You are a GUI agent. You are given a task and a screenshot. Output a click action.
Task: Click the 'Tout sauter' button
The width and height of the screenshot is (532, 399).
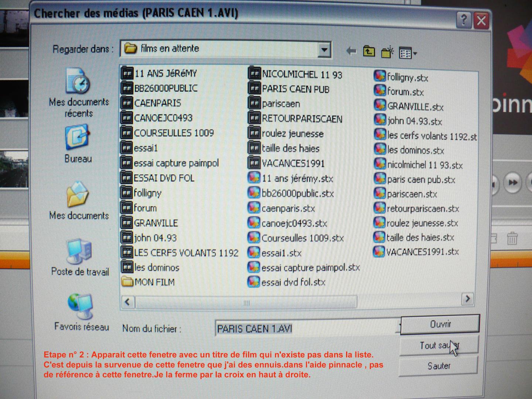[x=439, y=345]
